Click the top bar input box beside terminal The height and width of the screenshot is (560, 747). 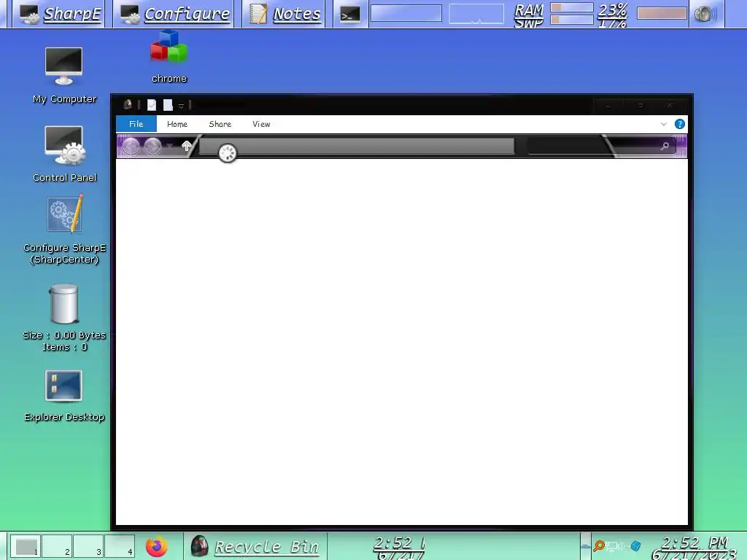pyautogui.click(x=406, y=13)
